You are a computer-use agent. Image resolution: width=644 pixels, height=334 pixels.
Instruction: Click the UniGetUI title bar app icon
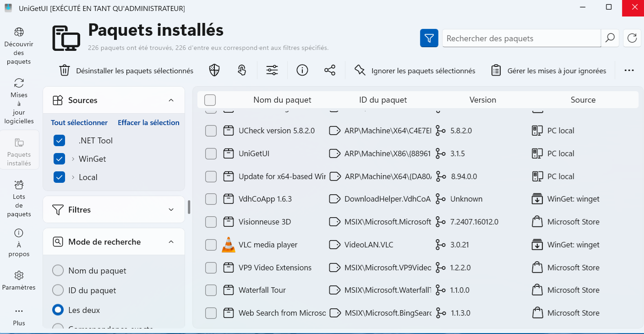tap(8, 8)
